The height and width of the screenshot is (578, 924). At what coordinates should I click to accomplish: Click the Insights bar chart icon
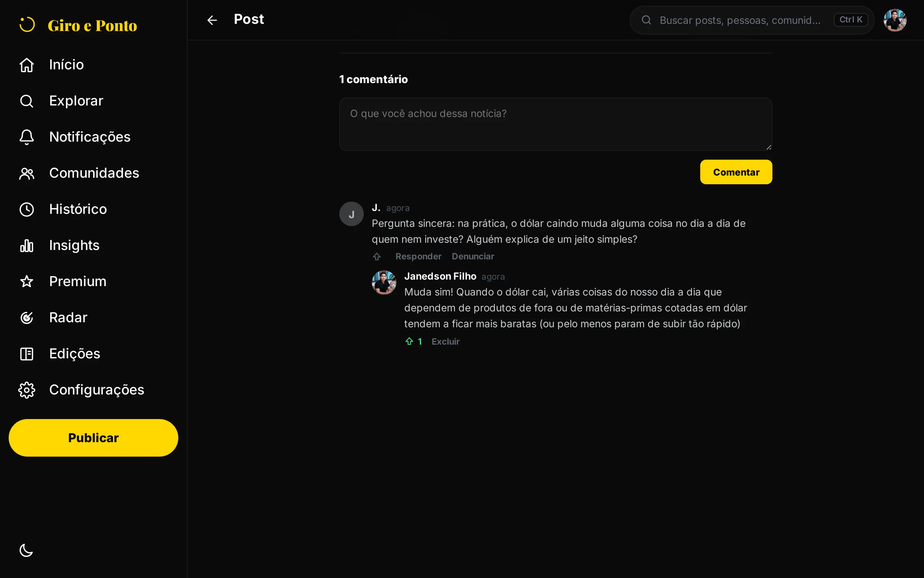pyautogui.click(x=27, y=245)
